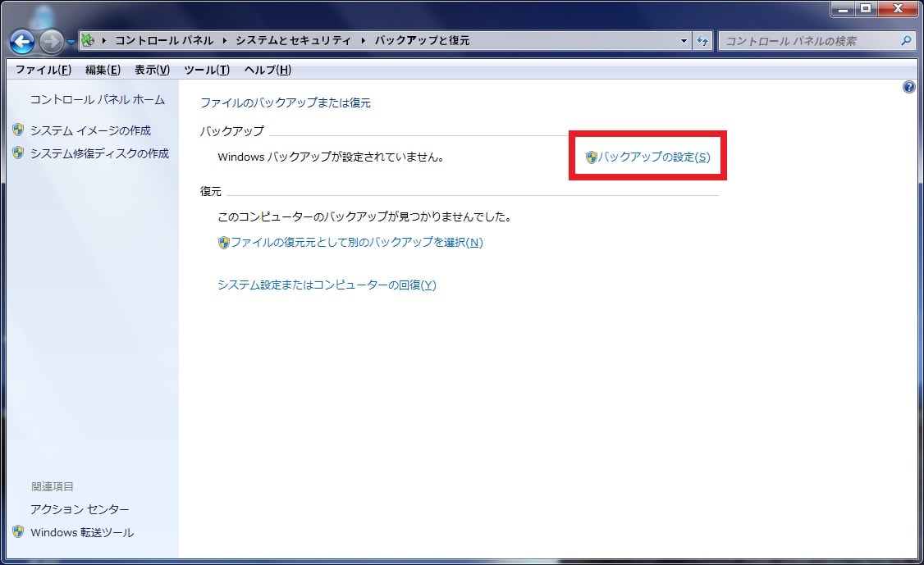
Task: Open システム イメージの作成
Action: (x=91, y=130)
